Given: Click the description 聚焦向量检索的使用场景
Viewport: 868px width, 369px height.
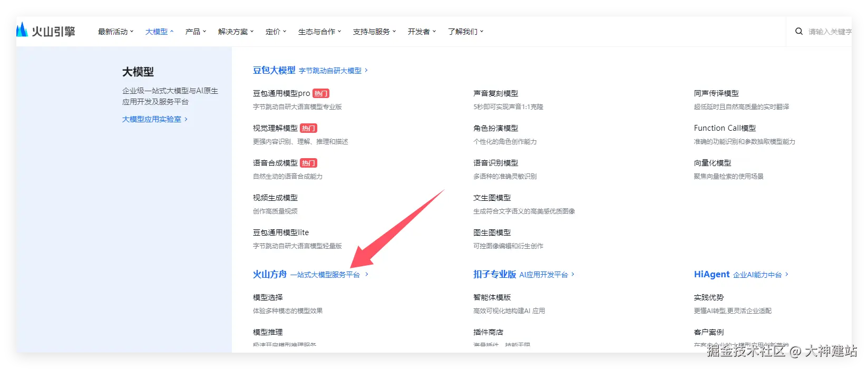Looking at the screenshot, I should (x=728, y=177).
